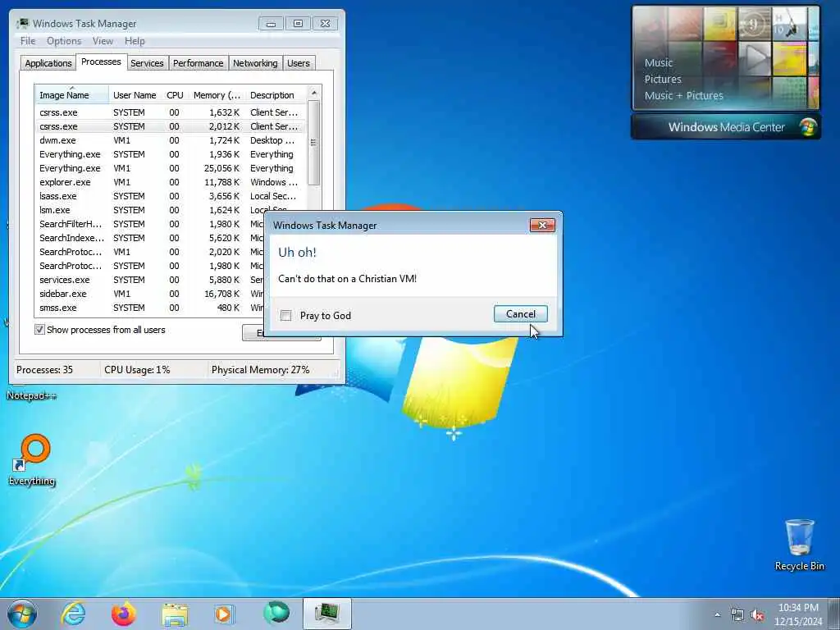Click Cancel in the Uh oh dialog
840x630 pixels.
click(x=520, y=314)
